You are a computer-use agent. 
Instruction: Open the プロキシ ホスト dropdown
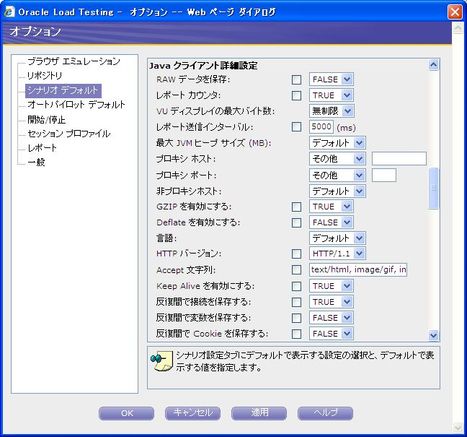click(x=337, y=159)
